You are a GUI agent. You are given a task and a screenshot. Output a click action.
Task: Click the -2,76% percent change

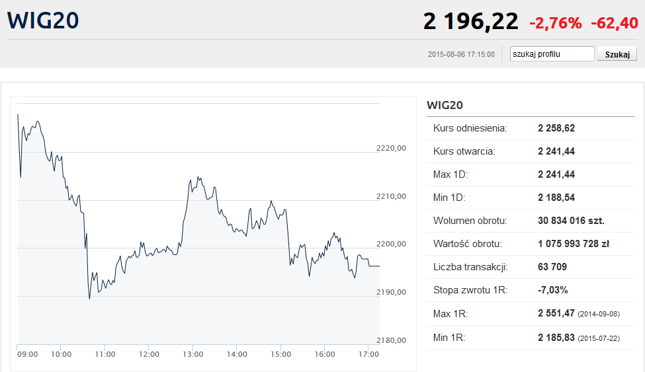click(556, 23)
